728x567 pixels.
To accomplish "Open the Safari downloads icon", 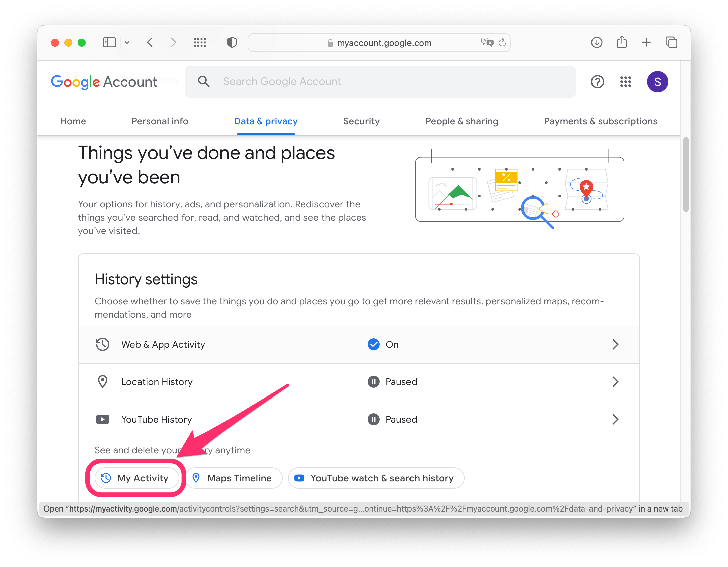I will [x=597, y=43].
